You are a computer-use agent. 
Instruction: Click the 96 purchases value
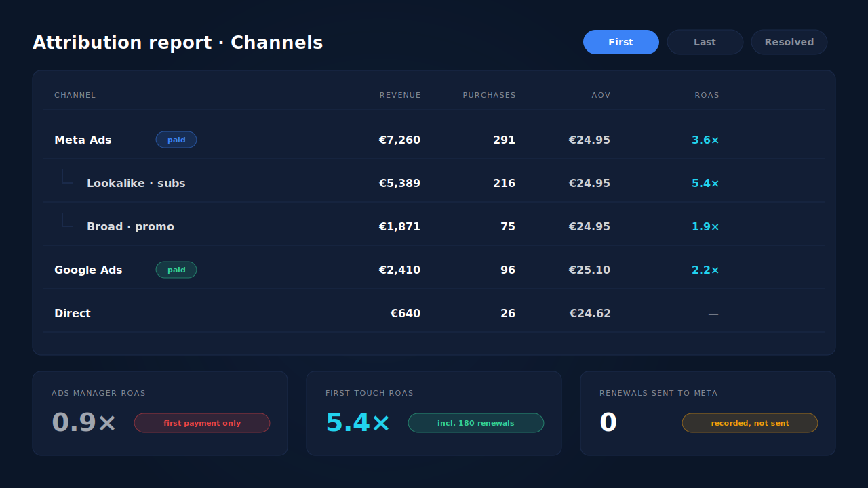click(508, 270)
